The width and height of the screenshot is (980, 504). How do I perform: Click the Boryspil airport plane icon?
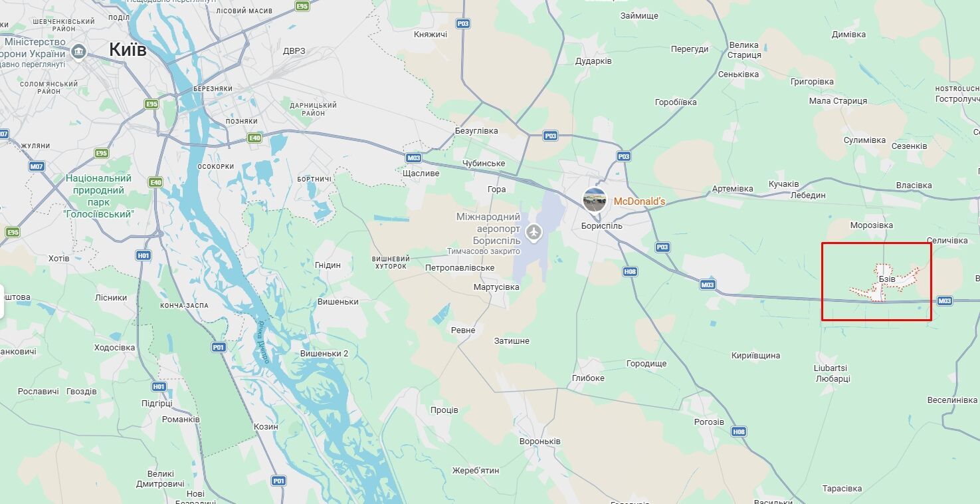click(x=533, y=233)
